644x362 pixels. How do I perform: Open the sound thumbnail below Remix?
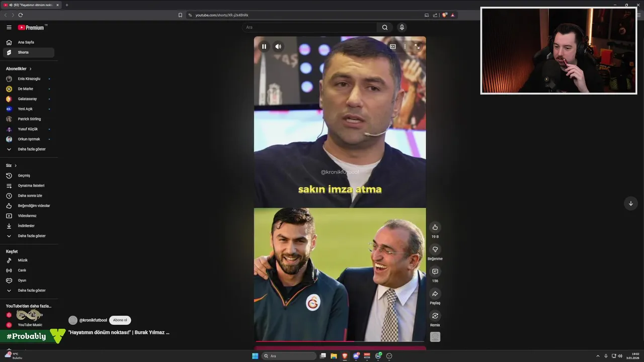pos(435,337)
